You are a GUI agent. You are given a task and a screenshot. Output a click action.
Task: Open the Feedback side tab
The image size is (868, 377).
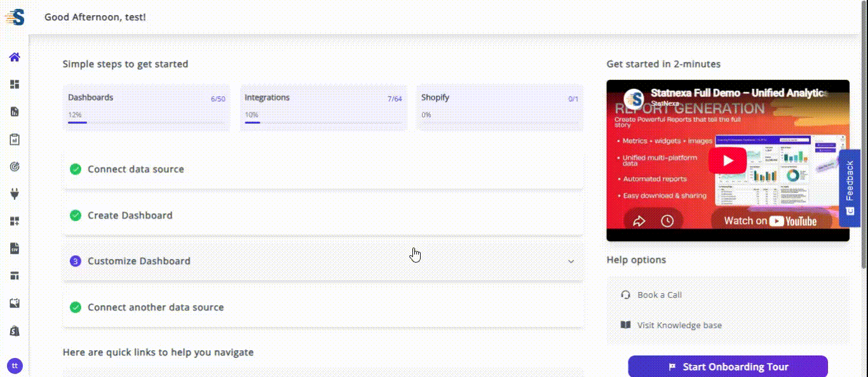[x=850, y=188]
